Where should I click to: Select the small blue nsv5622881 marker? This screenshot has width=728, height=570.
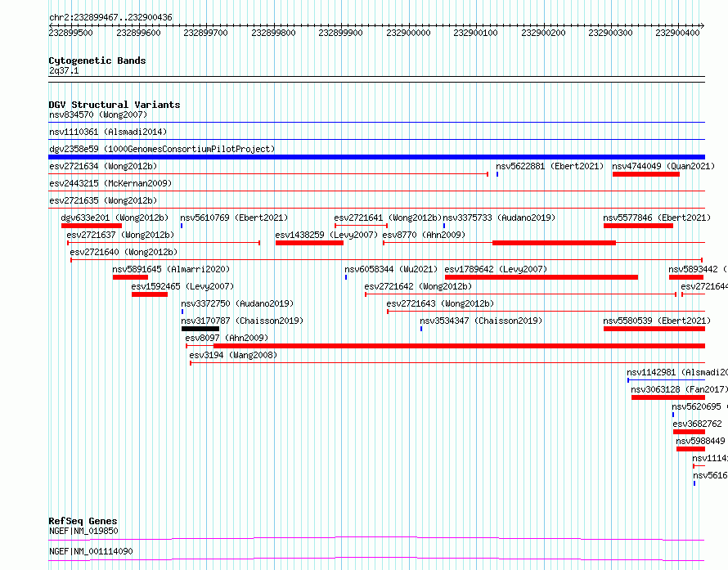(497, 174)
